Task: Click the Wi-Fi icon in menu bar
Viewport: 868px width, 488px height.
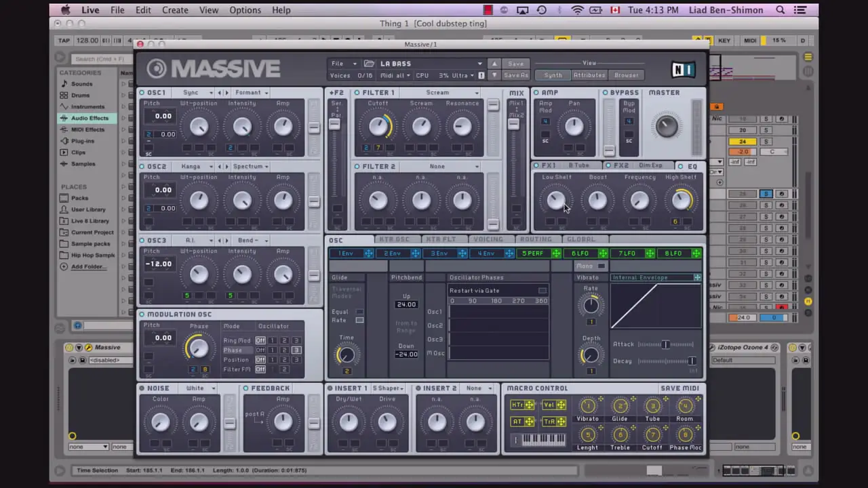Action: pyautogui.click(x=577, y=10)
